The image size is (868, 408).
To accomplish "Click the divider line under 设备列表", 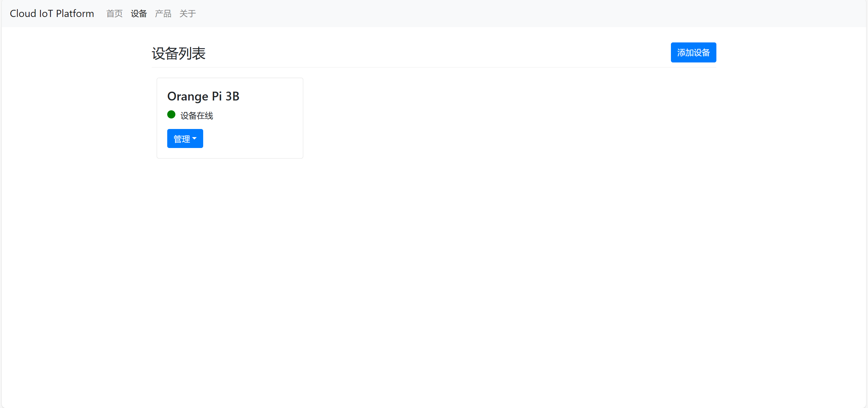I will click(434, 67).
